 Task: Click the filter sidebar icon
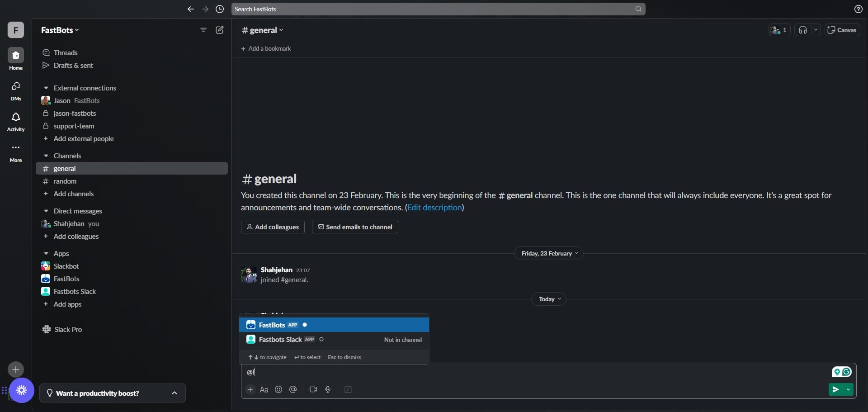tap(203, 30)
